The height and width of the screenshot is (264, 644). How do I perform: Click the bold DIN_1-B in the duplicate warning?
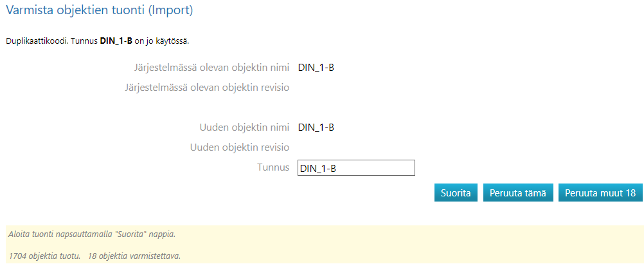pyautogui.click(x=116, y=41)
